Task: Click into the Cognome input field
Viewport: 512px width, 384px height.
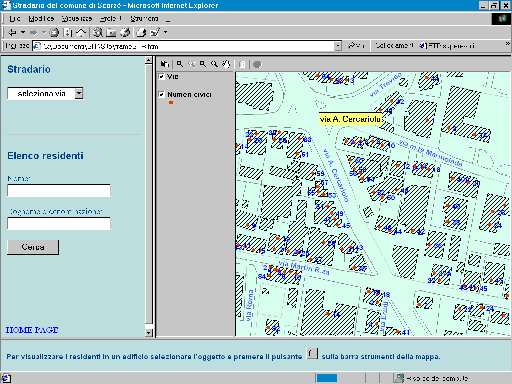Action: tap(59, 223)
